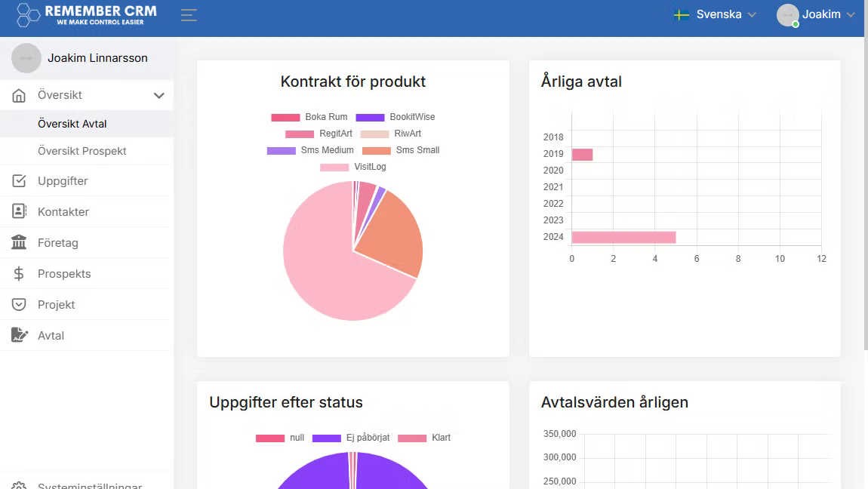This screenshot has height=489, width=868.
Task: Click the Företag bank building icon
Action: coord(19,242)
